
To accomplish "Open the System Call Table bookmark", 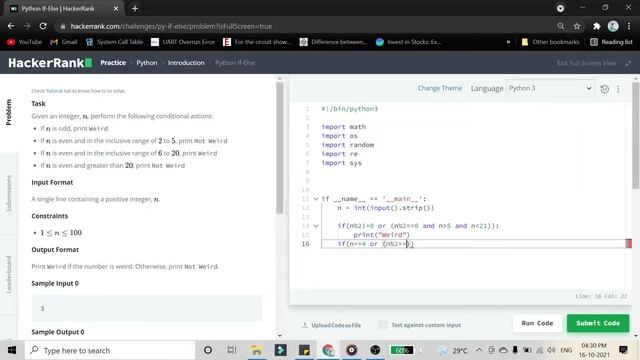I will (114, 42).
